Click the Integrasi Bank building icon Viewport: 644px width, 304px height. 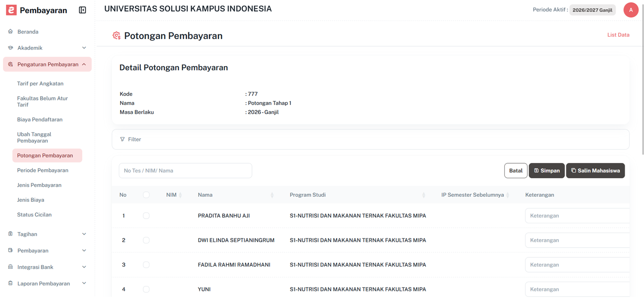[10, 267]
